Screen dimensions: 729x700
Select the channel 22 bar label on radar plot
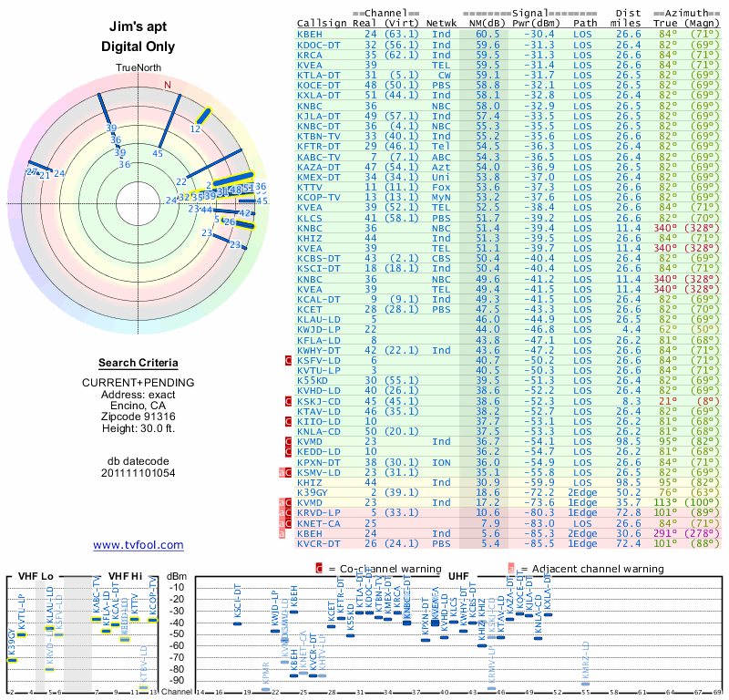[x=181, y=182]
